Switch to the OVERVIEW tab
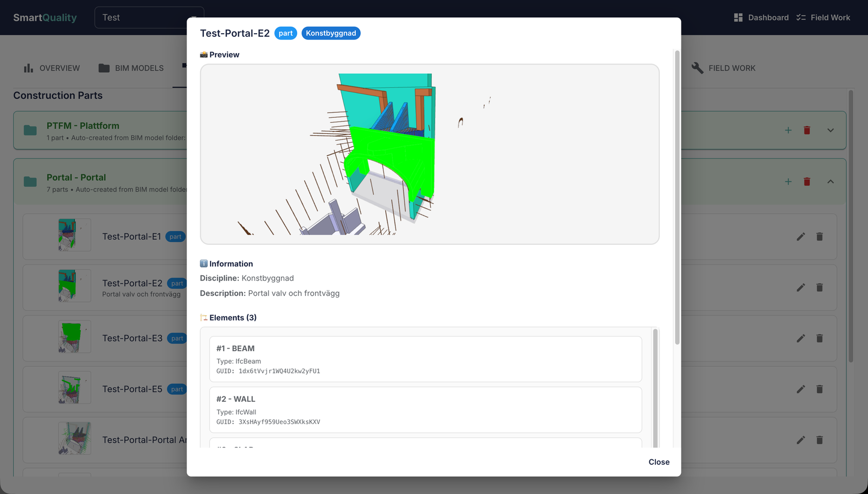 52,68
